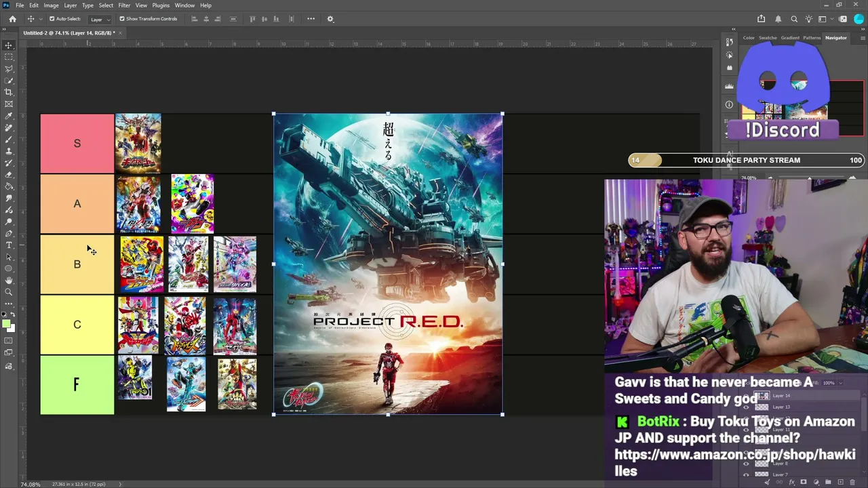868x488 pixels.
Task: Select the Rectangular Marquee tool
Action: pyautogui.click(x=9, y=57)
